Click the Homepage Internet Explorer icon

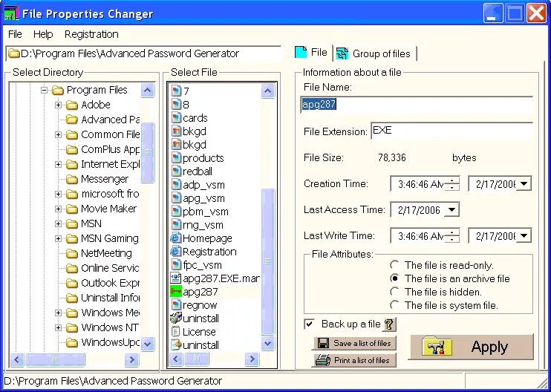176,238
